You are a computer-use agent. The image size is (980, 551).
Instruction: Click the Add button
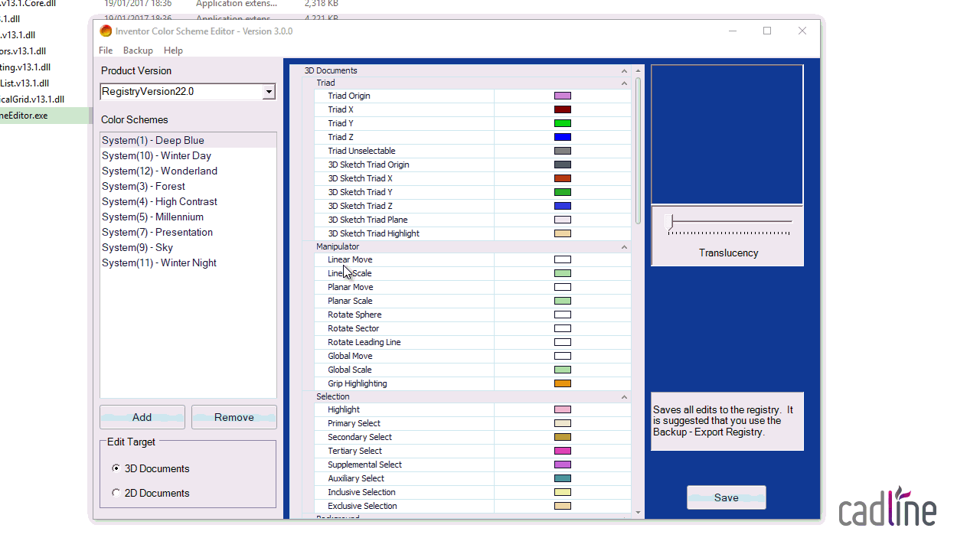142,417
